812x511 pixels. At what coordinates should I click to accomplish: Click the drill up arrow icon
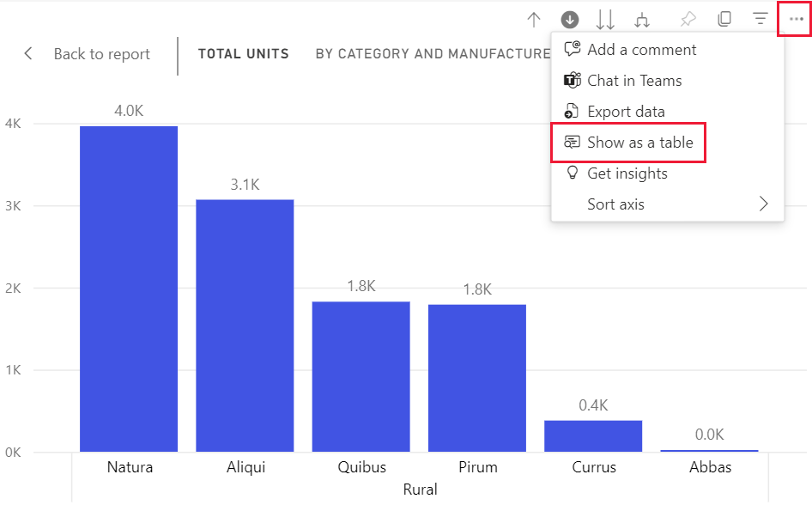click(x=534, y=19)
